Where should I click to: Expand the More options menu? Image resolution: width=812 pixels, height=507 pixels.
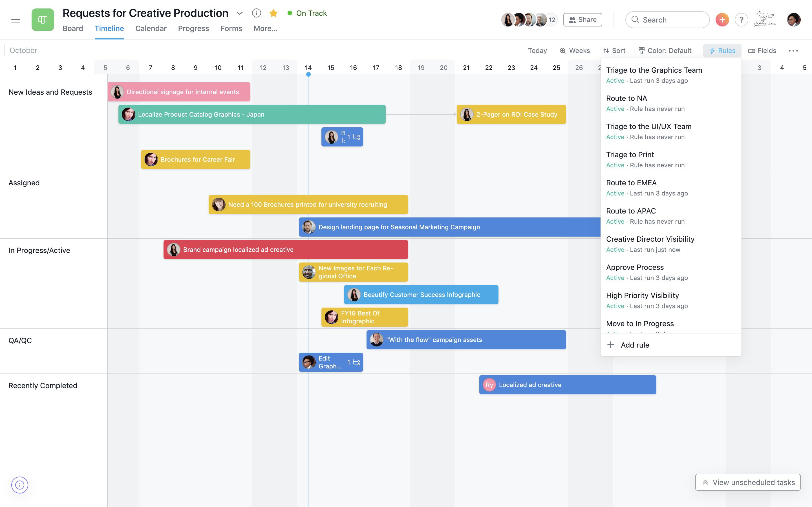click(x=793, y=50)
